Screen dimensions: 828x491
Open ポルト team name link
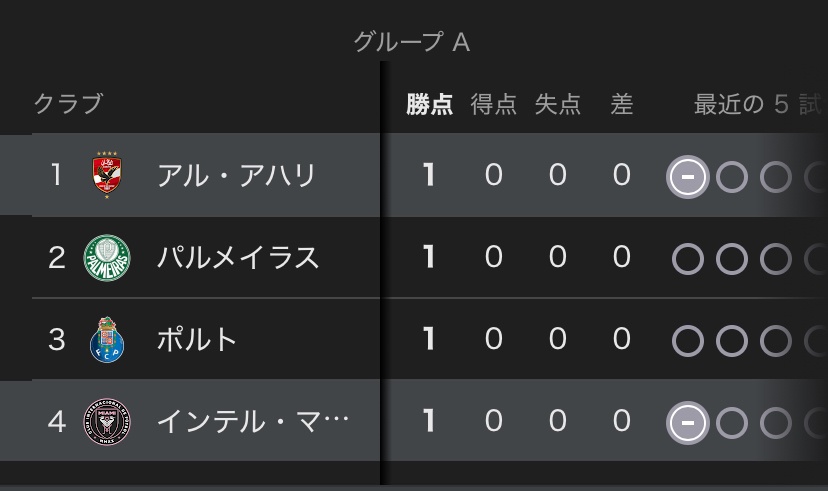(x=197, y=339)
